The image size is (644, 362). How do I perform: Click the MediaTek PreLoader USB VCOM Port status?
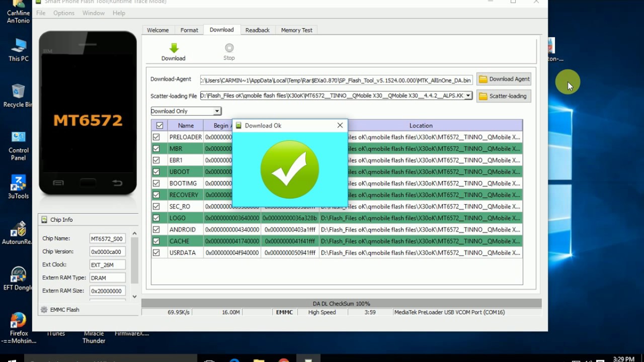coord(449,312)
